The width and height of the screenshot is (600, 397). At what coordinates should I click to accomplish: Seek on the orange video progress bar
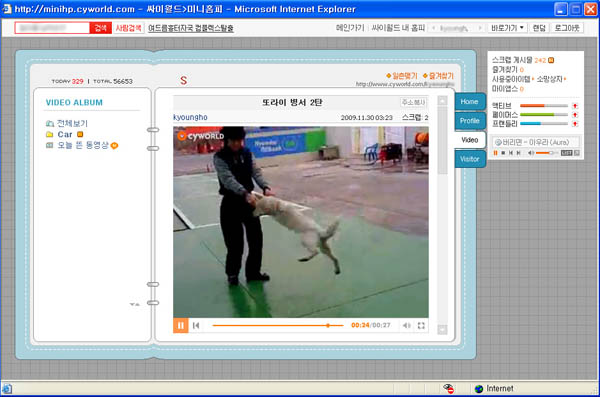(278, 325)
